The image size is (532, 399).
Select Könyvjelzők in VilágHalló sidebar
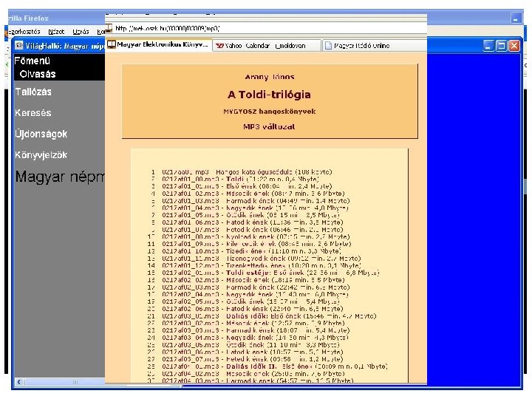(41, 155)
